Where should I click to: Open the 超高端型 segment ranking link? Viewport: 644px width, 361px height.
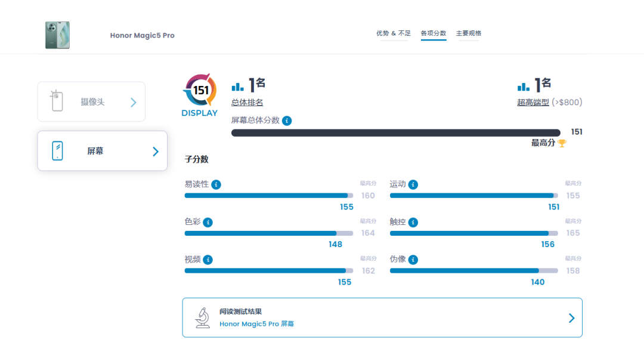tap(533, 103)
